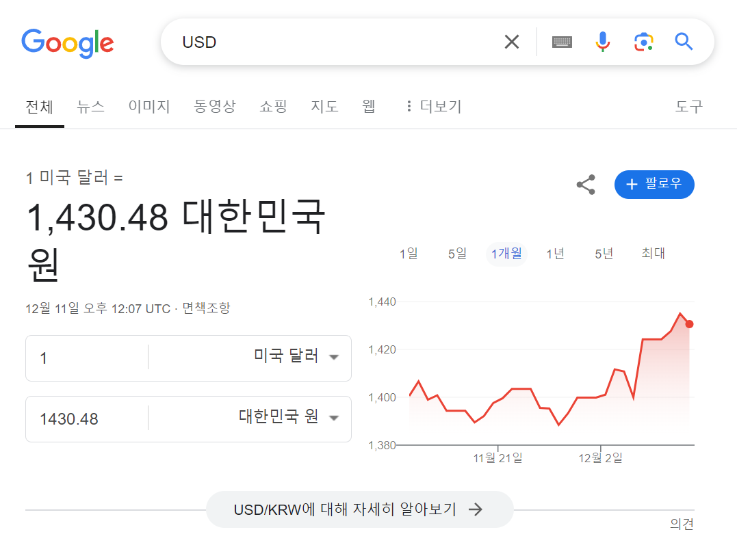Click the 1,380 value on the chart axis
Viewport: 737px width, 560px height.
click(x=382, y=445)
